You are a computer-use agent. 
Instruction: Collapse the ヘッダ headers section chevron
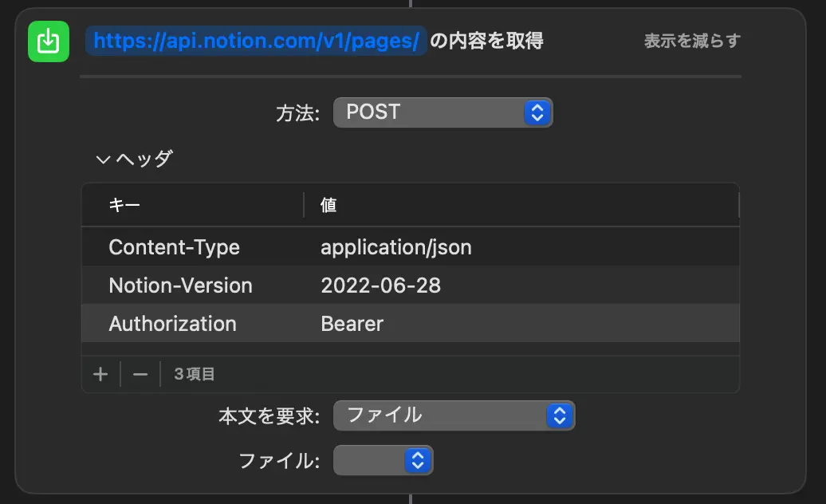103,159
